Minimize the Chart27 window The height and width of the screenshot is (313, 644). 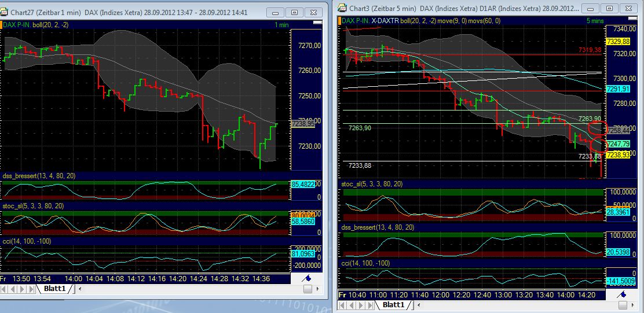275,13
